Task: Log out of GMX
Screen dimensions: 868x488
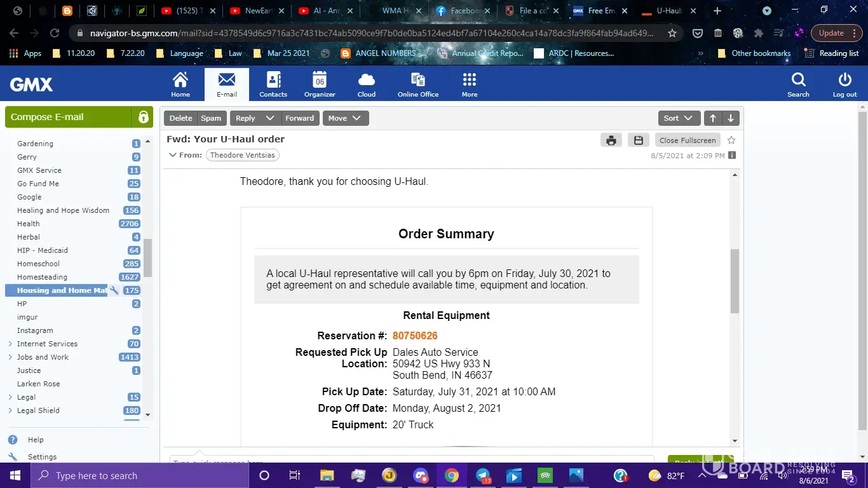Action: click(844, 85)
